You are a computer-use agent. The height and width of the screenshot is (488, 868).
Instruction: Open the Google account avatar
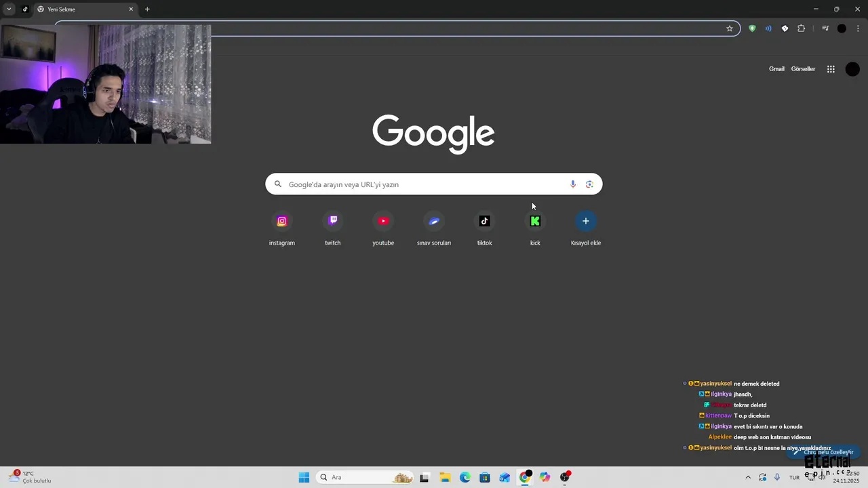852,69
